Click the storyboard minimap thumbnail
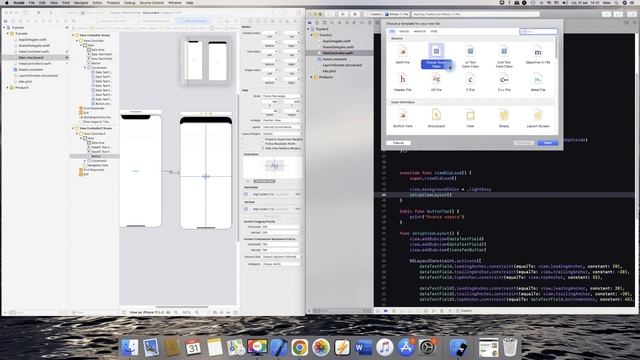The height and width of the screenshot is (360, 640). (205, 60)
